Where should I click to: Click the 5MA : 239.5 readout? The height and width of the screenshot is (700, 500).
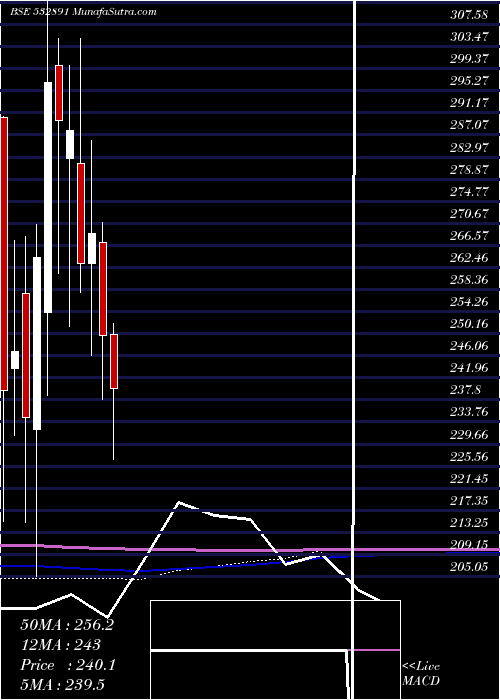62,684
